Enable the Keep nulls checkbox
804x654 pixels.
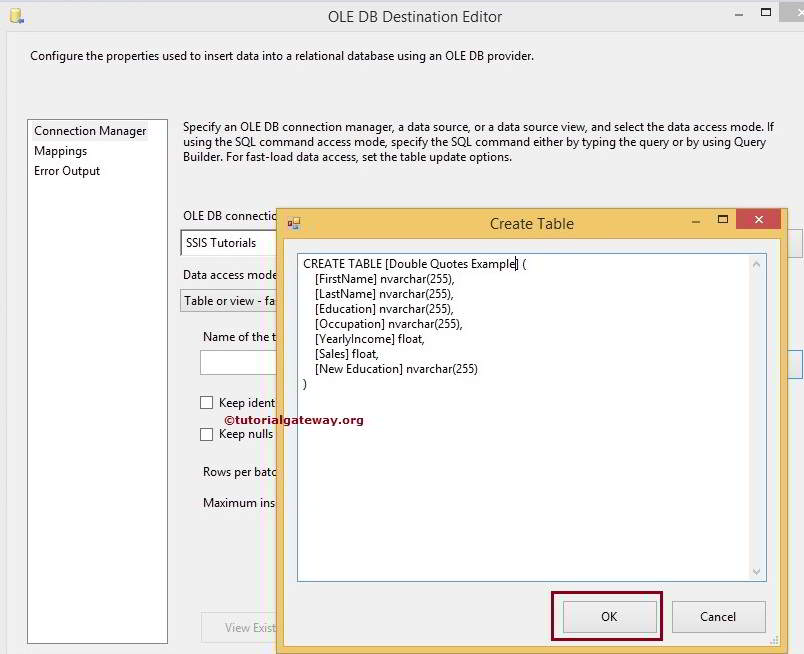(x=206, y=434)
